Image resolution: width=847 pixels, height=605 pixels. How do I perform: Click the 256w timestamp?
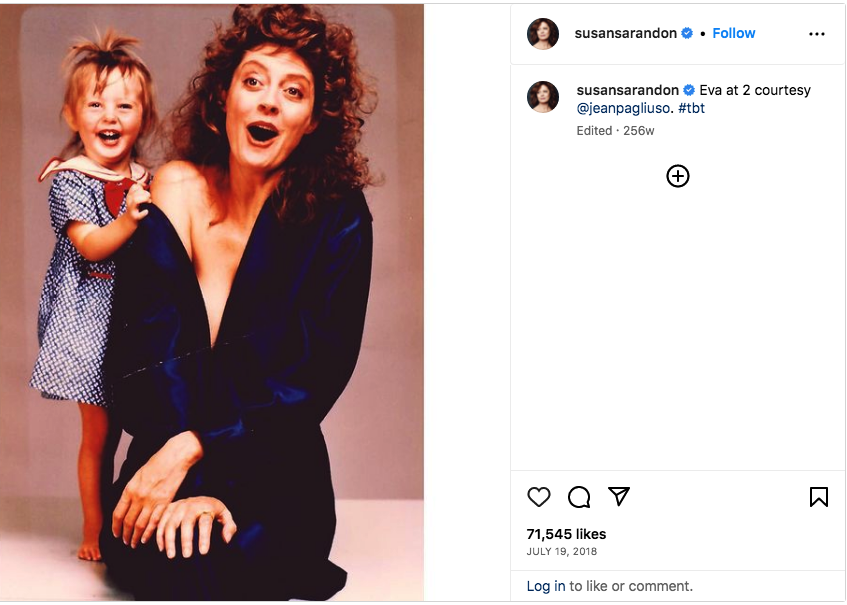[638, 131]
